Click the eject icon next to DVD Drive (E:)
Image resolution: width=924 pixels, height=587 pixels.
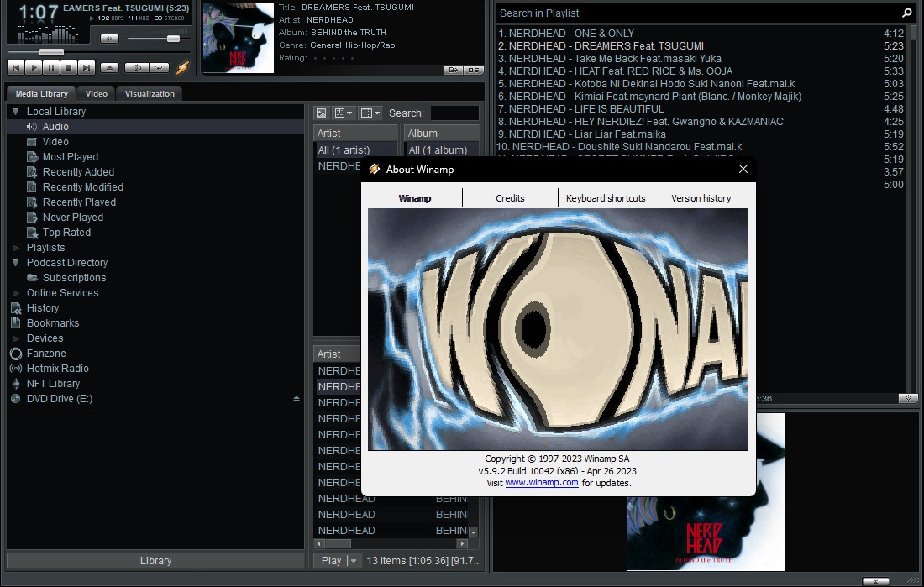[297, 399]
